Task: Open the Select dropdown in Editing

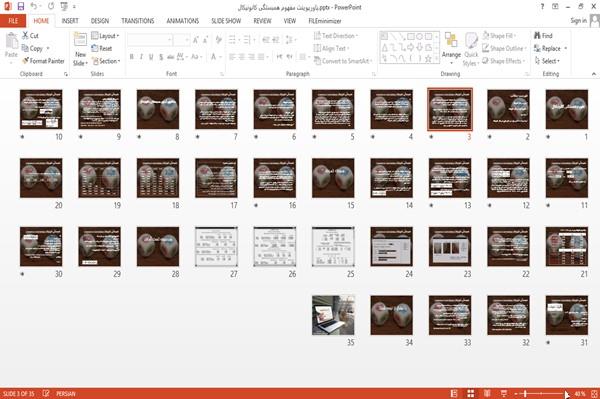Action: (x=547, y=61)
